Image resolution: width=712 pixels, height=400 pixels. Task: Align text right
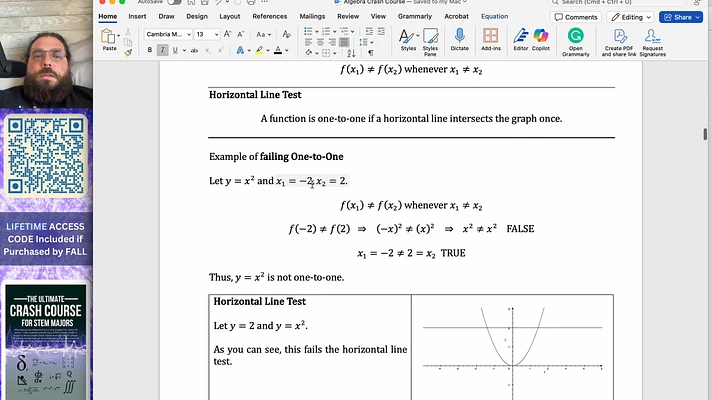click(x=332, y=42)
